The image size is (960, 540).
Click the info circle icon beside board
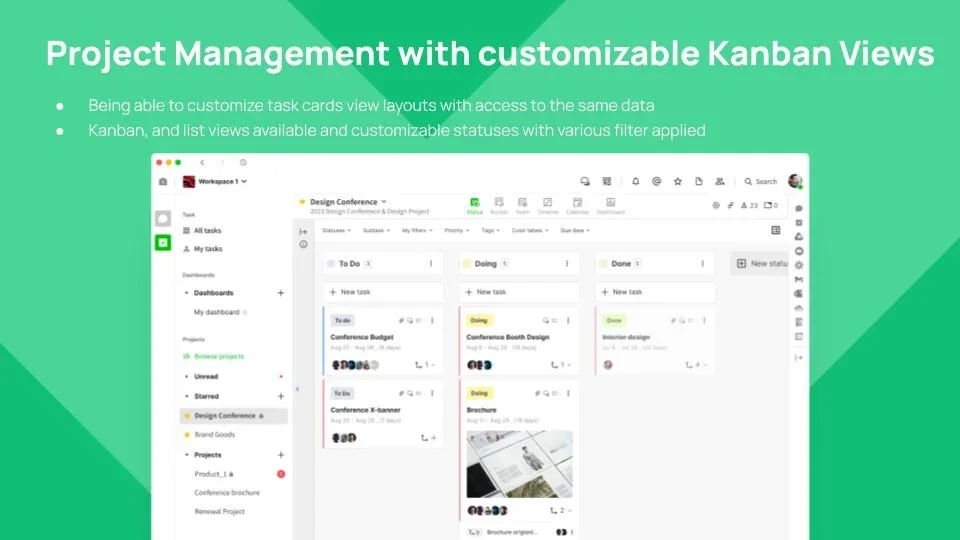coord(304,244)
